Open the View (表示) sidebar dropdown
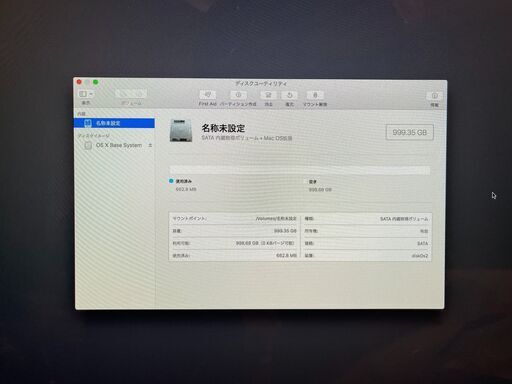The image size is (512, 384). coord(86,94)
